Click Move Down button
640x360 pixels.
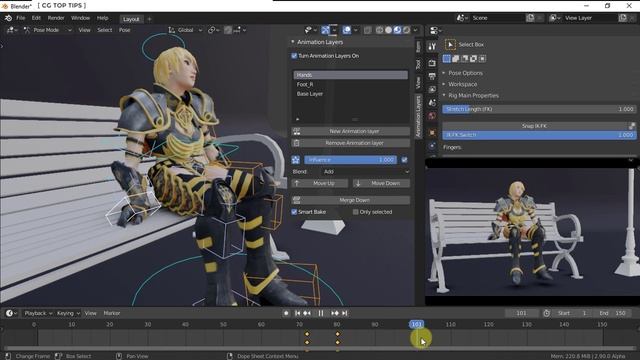click(x=381, y=184)
